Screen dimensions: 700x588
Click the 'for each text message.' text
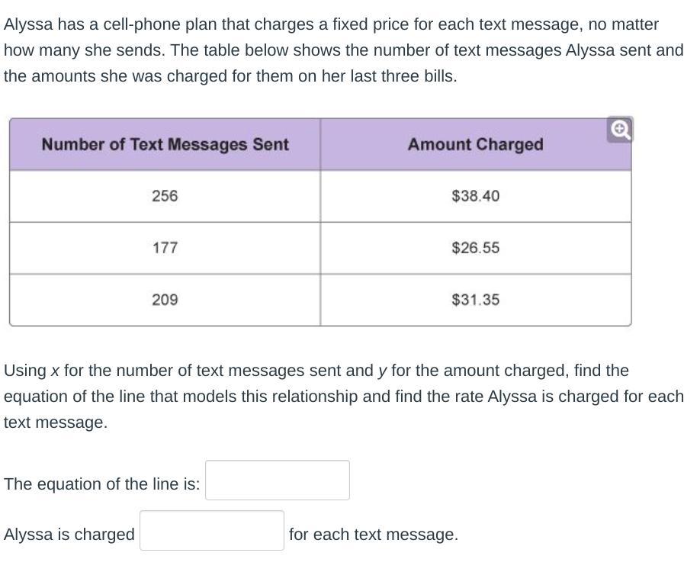tap(374, 535)
